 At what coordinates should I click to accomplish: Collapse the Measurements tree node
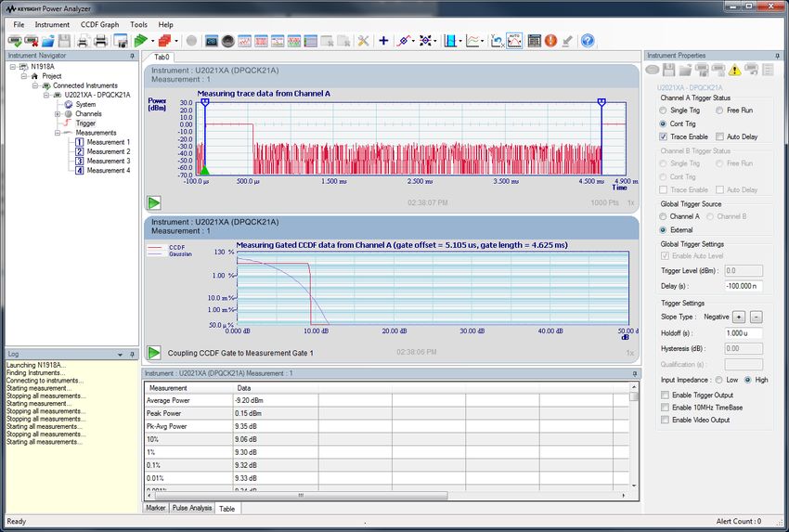click(x=58, y=133)
